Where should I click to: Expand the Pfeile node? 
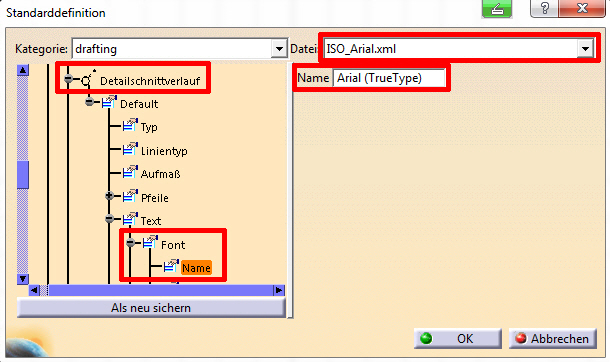[109, 196]
